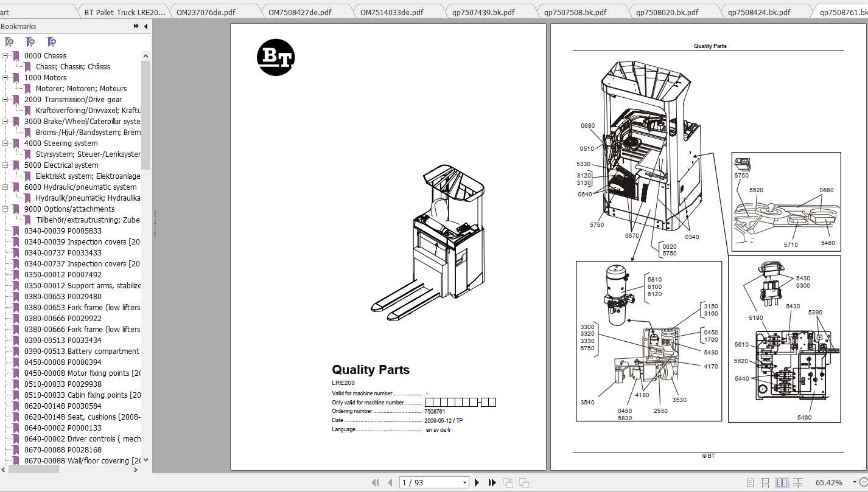
Task: Jump to the last page
Action: [x=492, y=482]
